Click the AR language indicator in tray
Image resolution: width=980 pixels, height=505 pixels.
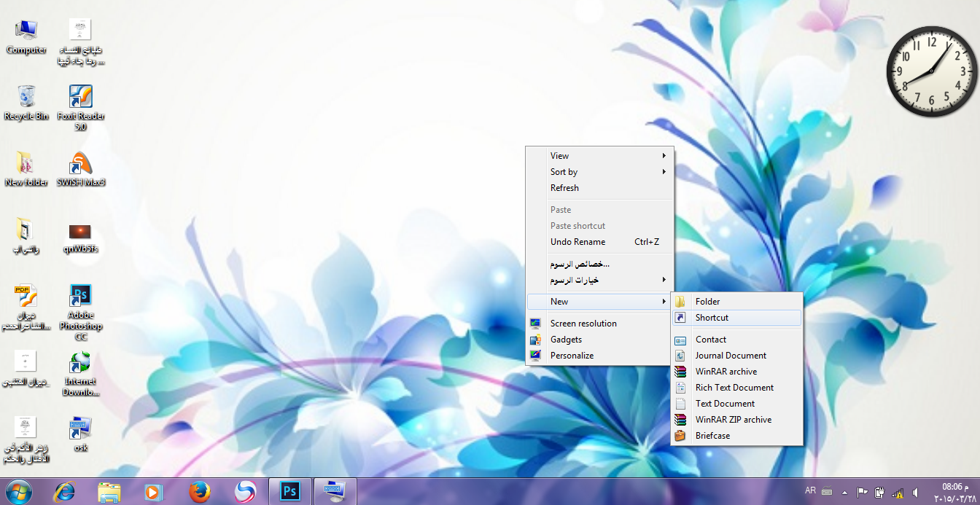point(810,491)
